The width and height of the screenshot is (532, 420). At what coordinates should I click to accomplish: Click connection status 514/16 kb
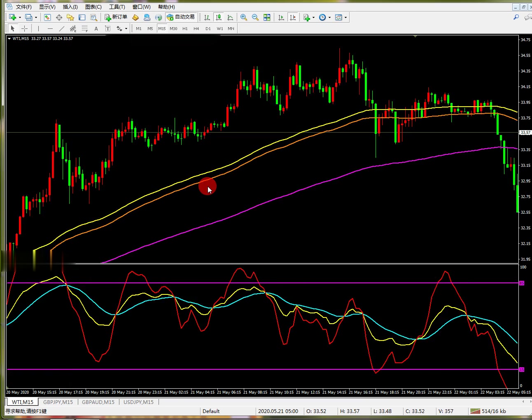click(488, 411)
